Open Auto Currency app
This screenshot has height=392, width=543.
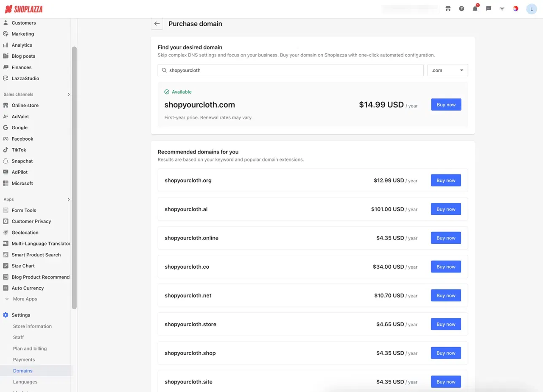(28, 288)
